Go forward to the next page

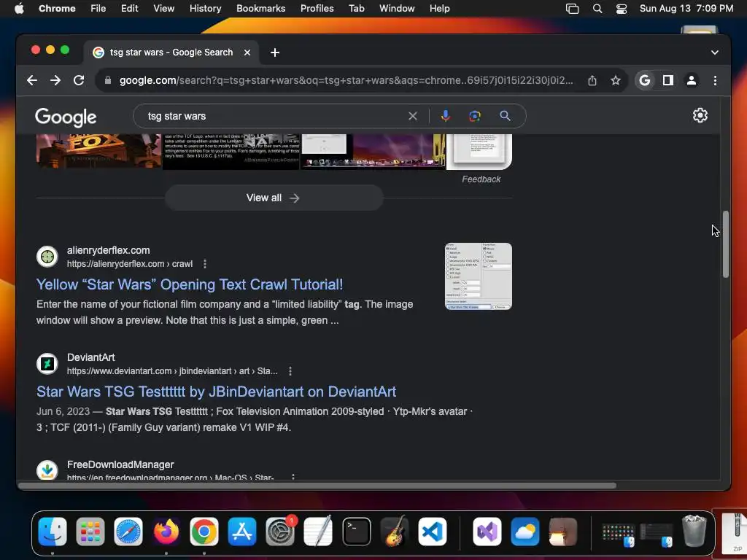point(55,80)
